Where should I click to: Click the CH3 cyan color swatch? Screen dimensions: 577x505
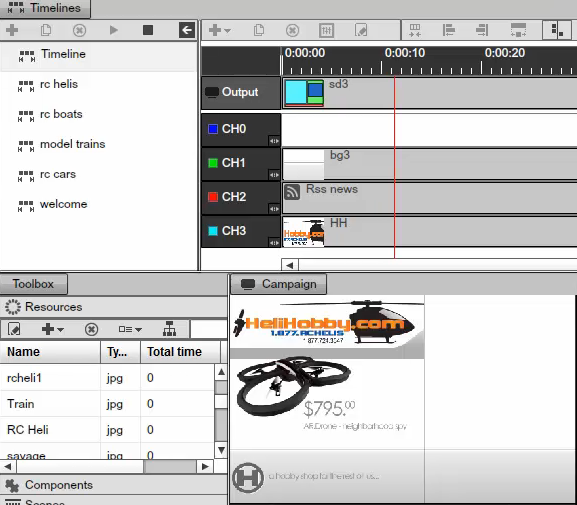pyautogui.click(x=213, y=231)
